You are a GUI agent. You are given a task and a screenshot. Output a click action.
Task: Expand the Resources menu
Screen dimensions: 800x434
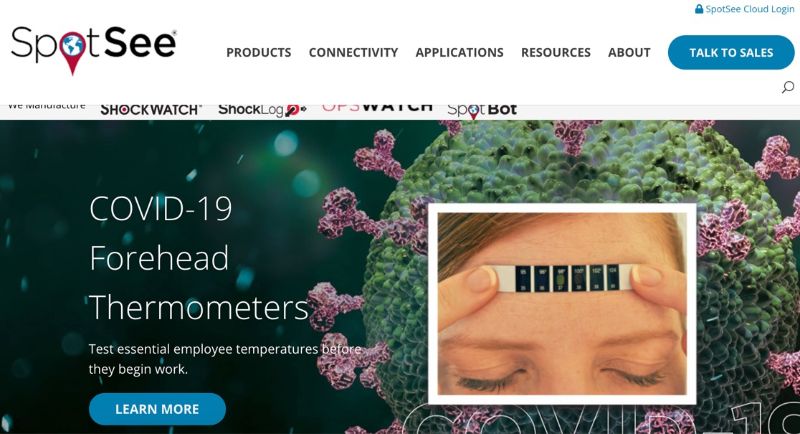556,53
